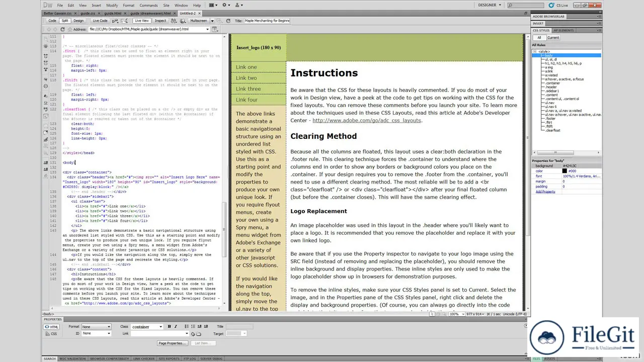Open the Link Checker tab
Viewport: 644px width, 362px height.
[144, 358]
